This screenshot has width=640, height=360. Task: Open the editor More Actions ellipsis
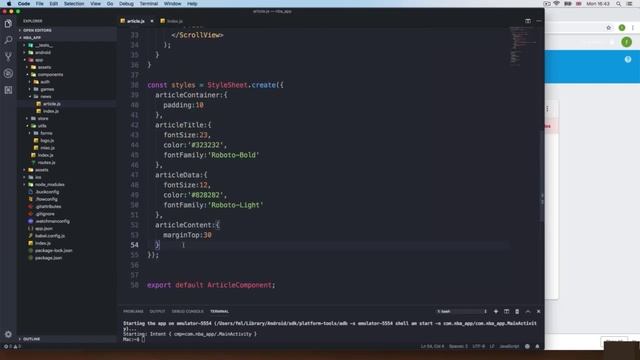(539, 21)
